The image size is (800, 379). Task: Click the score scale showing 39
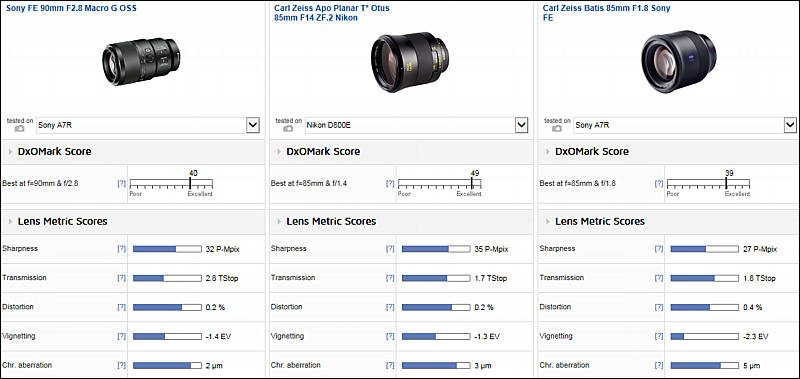point(709,183)
